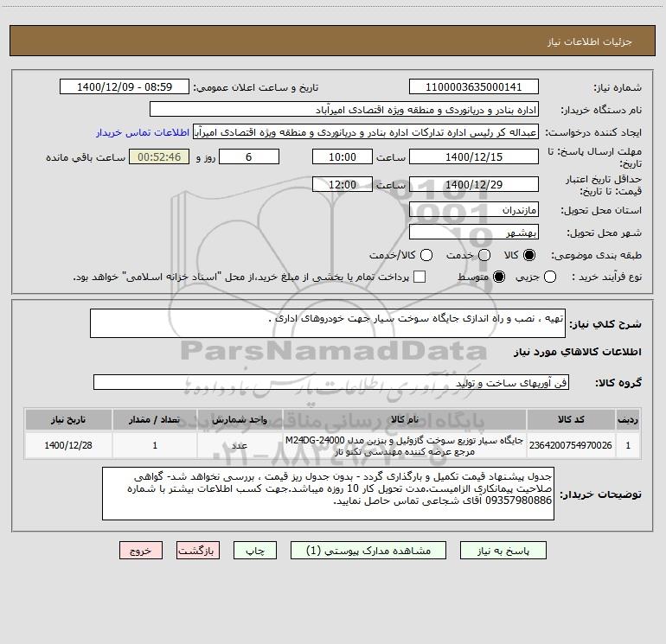Image resolution: width=666 pixels, height=644 pixels.
Task: Click the بازگشت back button
Action: click(198, 551)
